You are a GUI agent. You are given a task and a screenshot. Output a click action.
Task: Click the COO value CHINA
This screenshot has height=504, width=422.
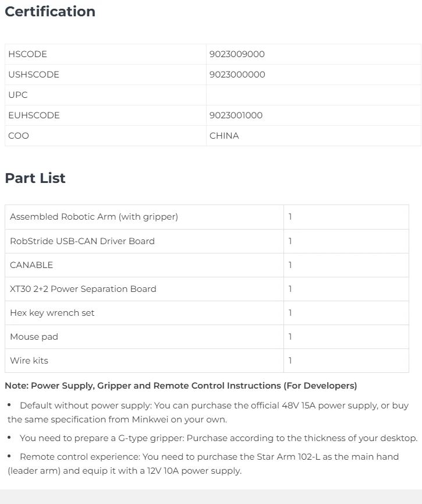pyautogui.click(x=224, y=136)
